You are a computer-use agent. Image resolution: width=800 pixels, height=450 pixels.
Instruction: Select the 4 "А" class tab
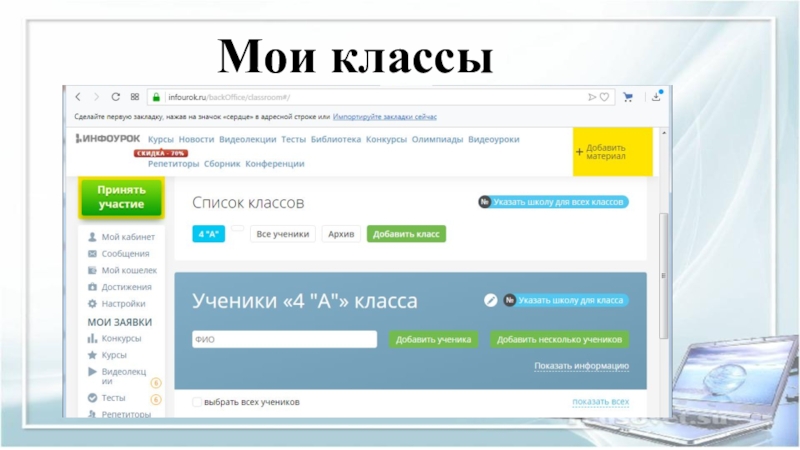[209, 234]
